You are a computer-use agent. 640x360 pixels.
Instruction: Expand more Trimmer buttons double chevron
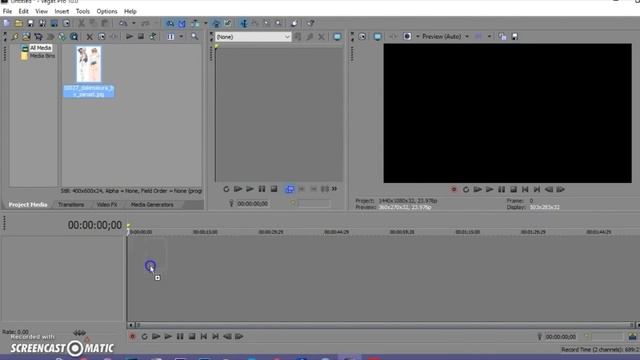335,189
